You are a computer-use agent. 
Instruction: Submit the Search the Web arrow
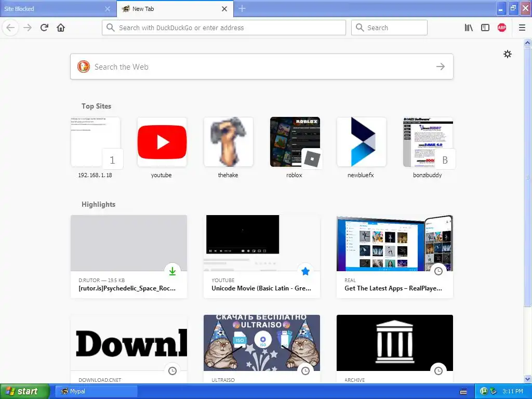click(441, 66)
